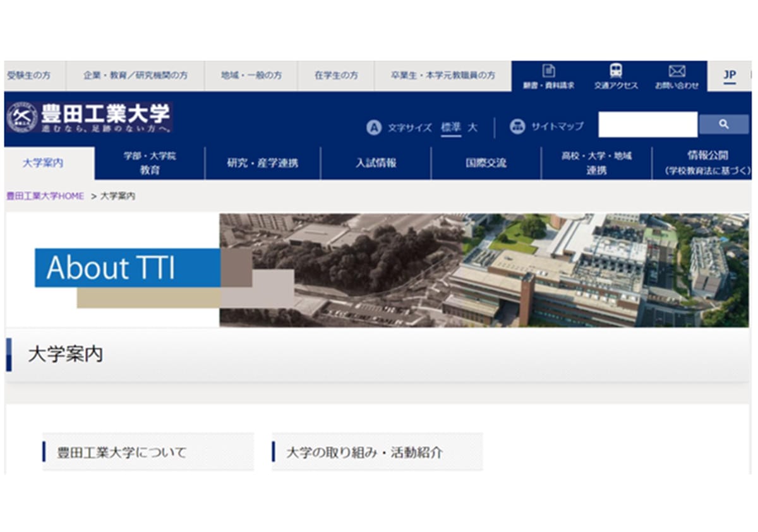Click into the site search field
Screen dimensions: 758x532
pyautogui.click(x=648, y=124)
